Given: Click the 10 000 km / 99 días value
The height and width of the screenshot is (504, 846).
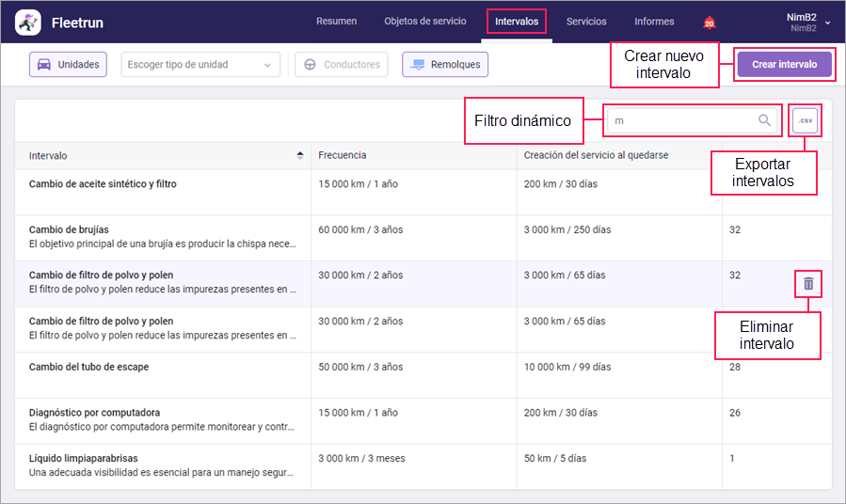Looking at the screenshot, I should (x=567, y=367).
